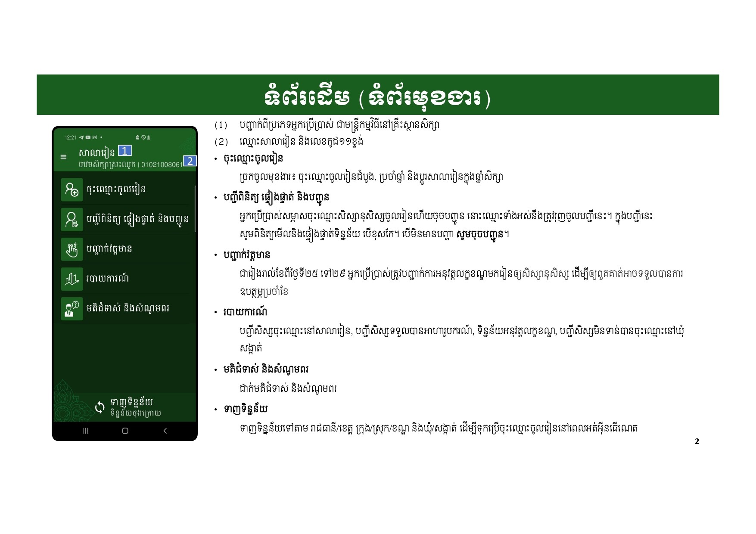This screenshot has height=534, width=756.
Task: Tap the ចុះឈ្មោះចូលរៀន add-user icon
Action: (72, 189)
